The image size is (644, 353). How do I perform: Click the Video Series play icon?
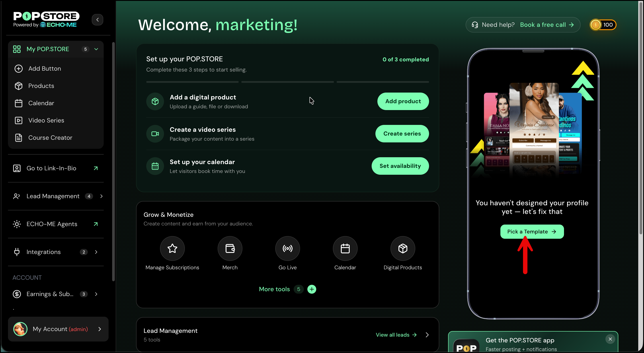pyautogui.click(x=18, y=120)
